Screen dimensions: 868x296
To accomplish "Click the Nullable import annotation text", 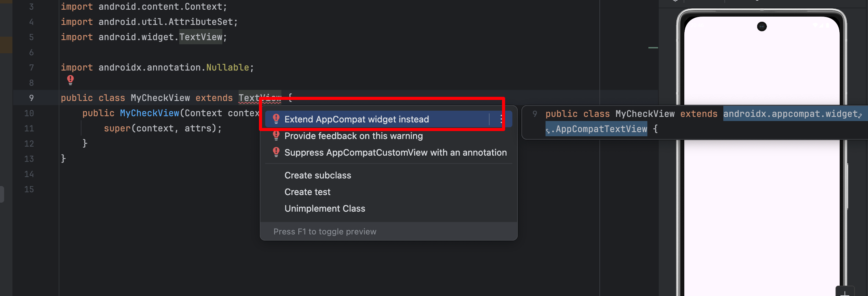I will tap(228, 67).
